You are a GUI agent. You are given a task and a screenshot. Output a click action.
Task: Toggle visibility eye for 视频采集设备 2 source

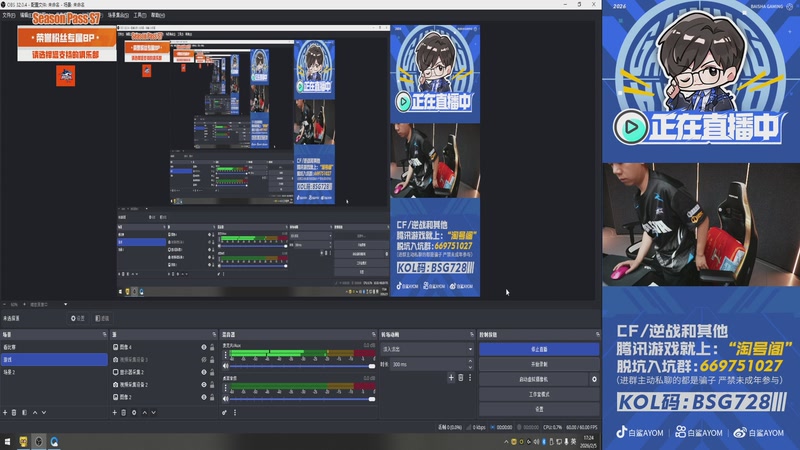point(204,385)
